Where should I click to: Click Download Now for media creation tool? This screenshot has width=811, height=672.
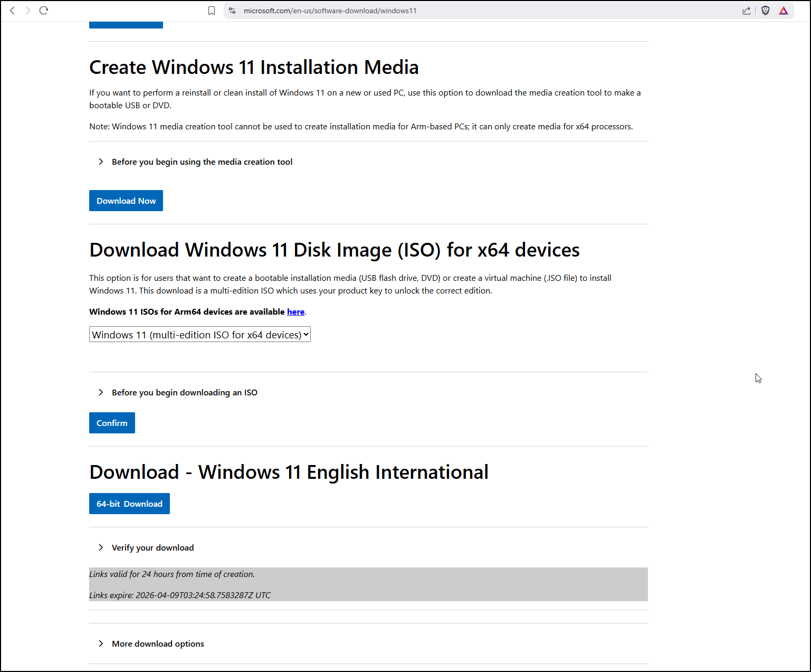126,201
